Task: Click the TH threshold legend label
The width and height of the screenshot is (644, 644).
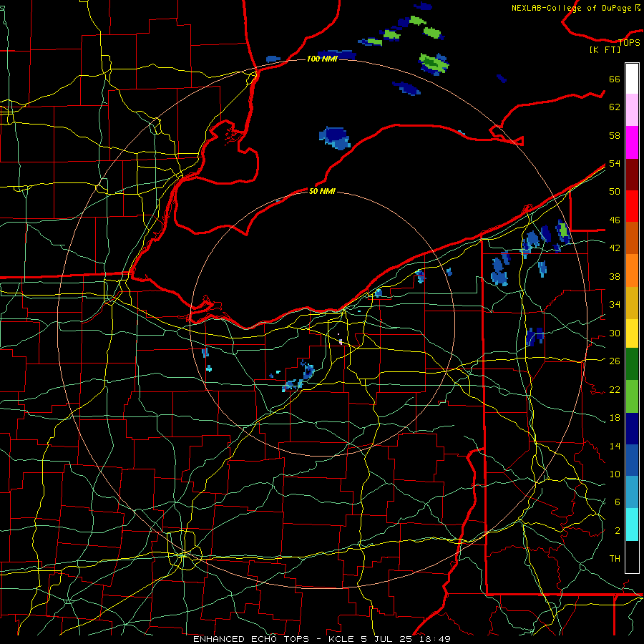Action: (x=615, y=558)
